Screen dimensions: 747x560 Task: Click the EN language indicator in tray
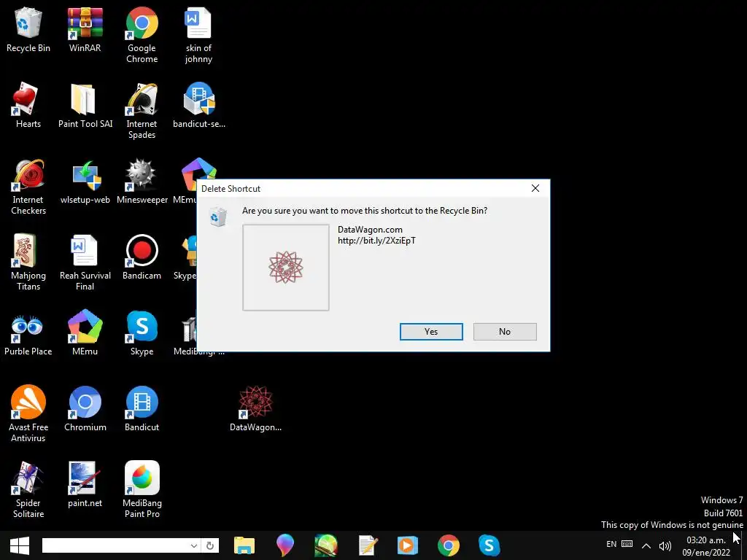[x=612, y=544]
